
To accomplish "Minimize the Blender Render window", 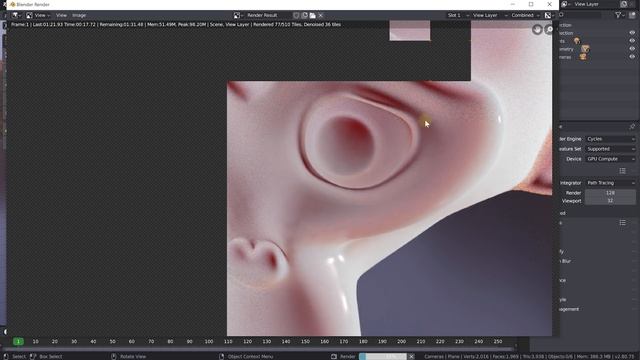I will tap(512, 4).
